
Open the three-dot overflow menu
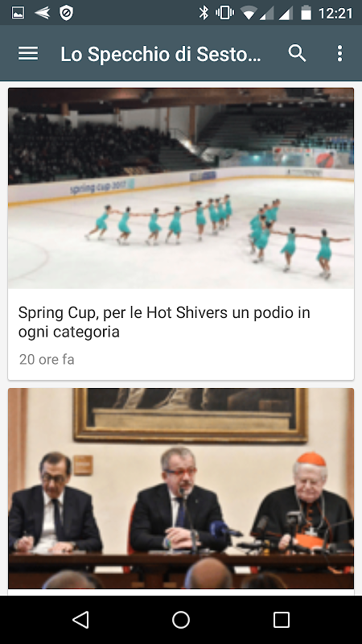339,53
